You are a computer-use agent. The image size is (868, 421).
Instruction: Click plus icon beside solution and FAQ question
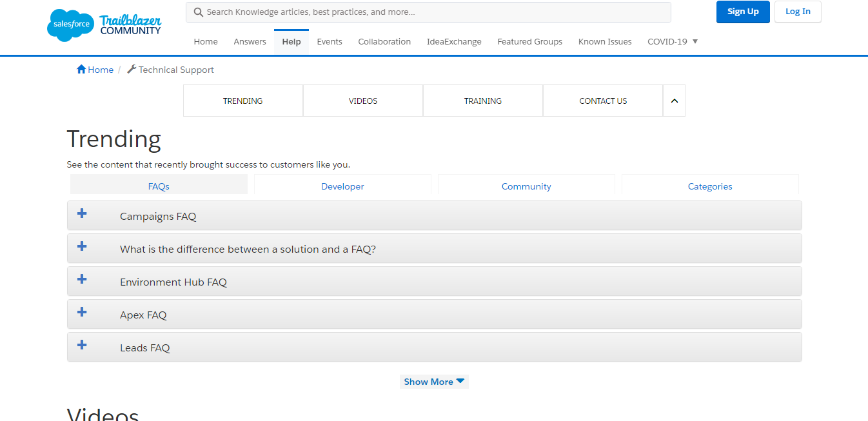tap(82, 246)
